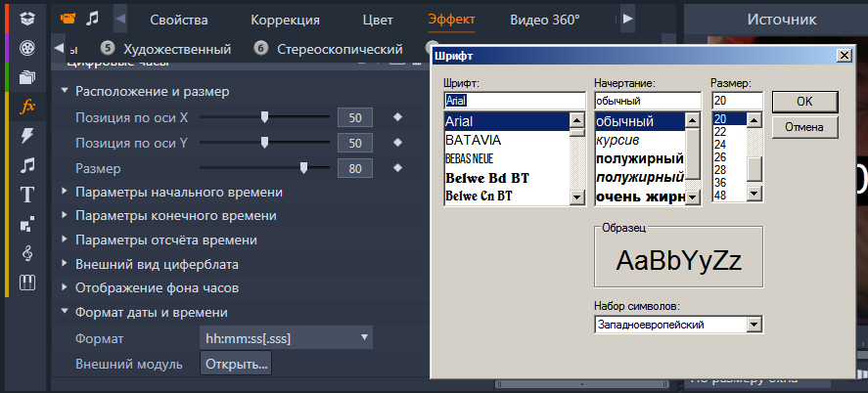Toggle keyframe diamond for Позиция по оси X

coord(397,117)
